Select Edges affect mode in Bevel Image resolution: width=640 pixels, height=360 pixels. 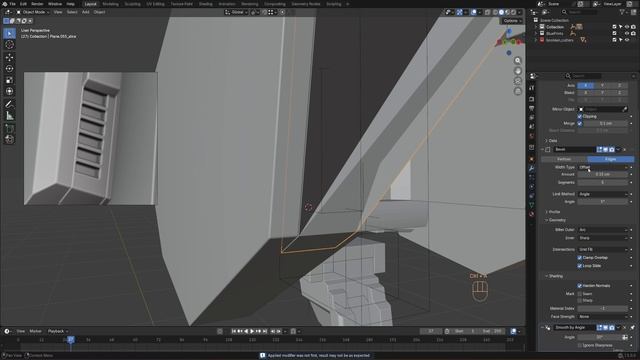[x=611, y=159]
